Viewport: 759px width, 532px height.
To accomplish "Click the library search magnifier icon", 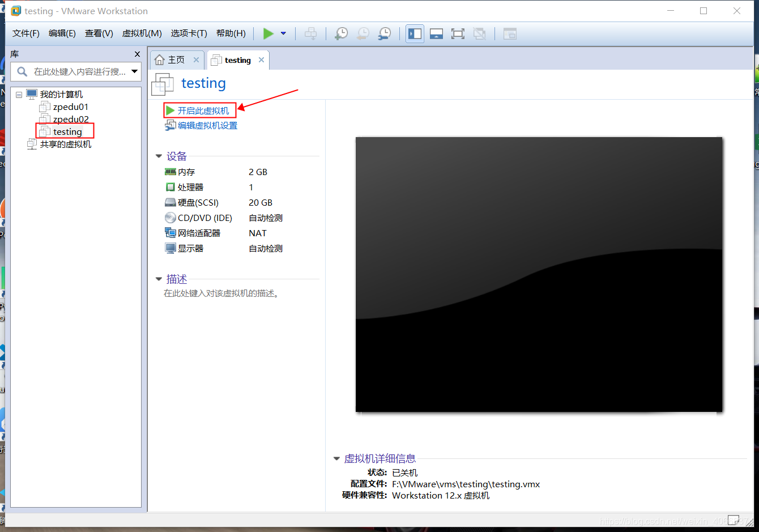I will click(x=22, y=71).
